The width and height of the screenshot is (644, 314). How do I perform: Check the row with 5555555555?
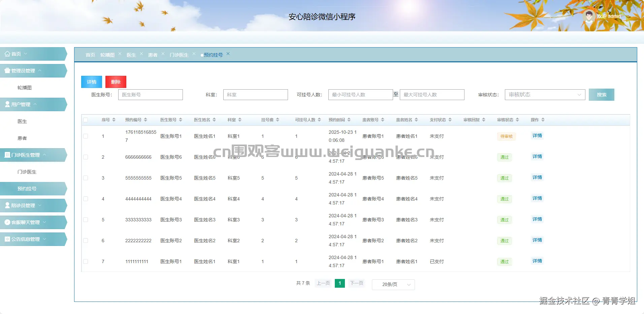(x=86, y=178)
